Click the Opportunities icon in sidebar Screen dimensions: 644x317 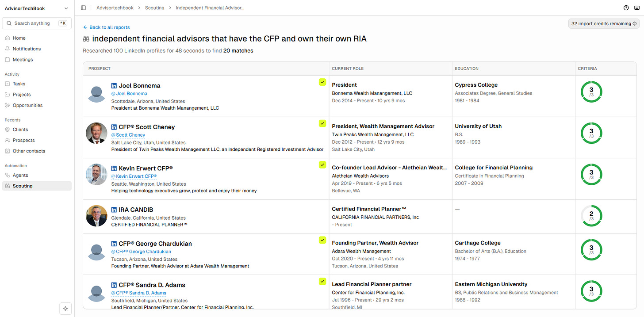(x=8, y=105)
